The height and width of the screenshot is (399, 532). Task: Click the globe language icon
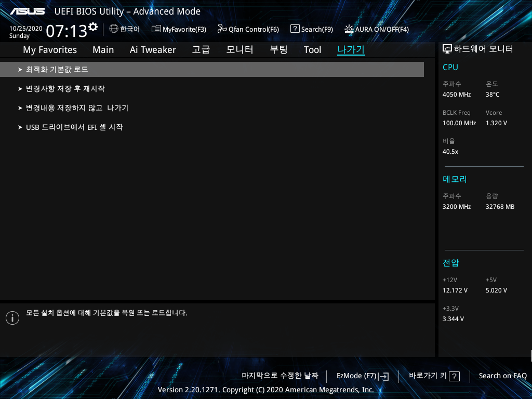click(x=114, y=29)
